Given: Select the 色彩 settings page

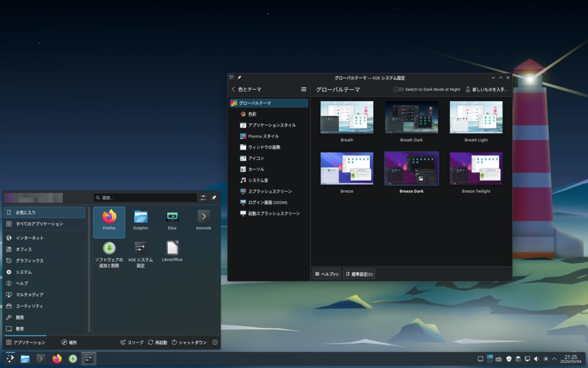Looking at the screenshot, I should click(249, 114).
